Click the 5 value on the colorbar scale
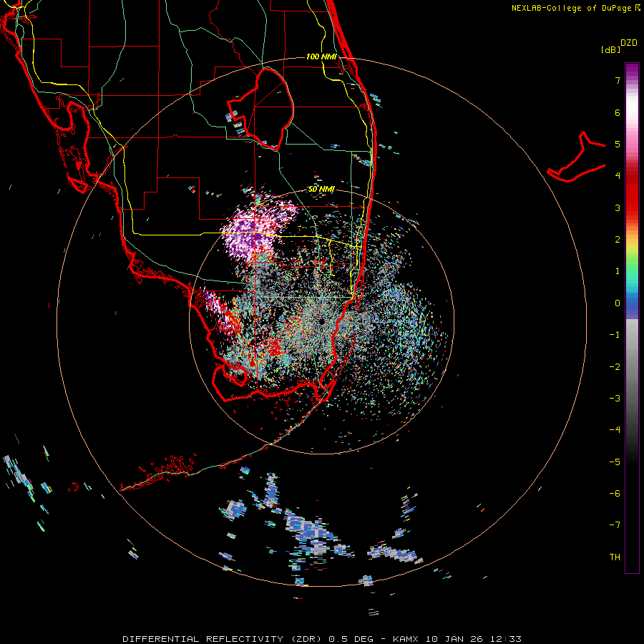The image size is (644, 644). pos(618,144)
